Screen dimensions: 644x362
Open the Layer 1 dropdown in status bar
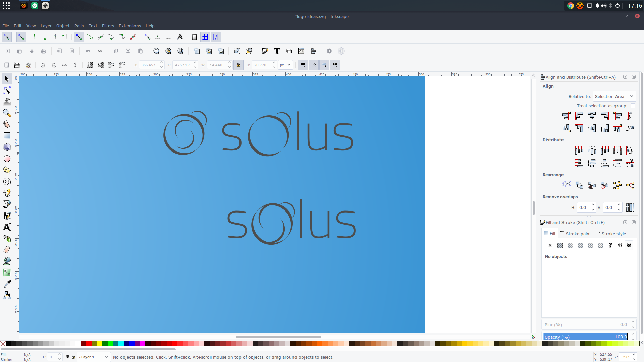click(94, 357)
